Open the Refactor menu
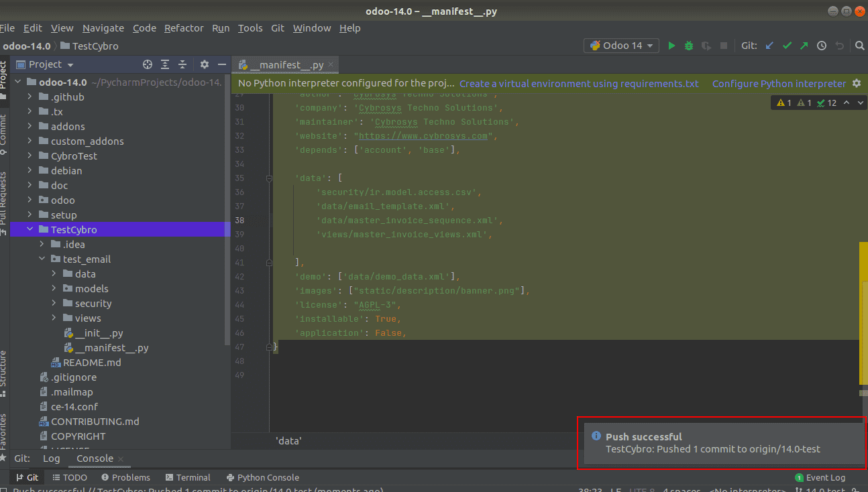The width and height of the screenshot is (868, 492). coord(184,28)
